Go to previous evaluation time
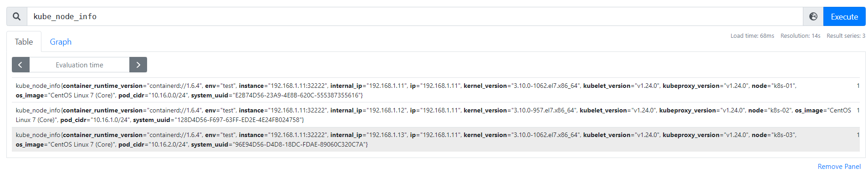Screen dimensions: 868x173 20,65
